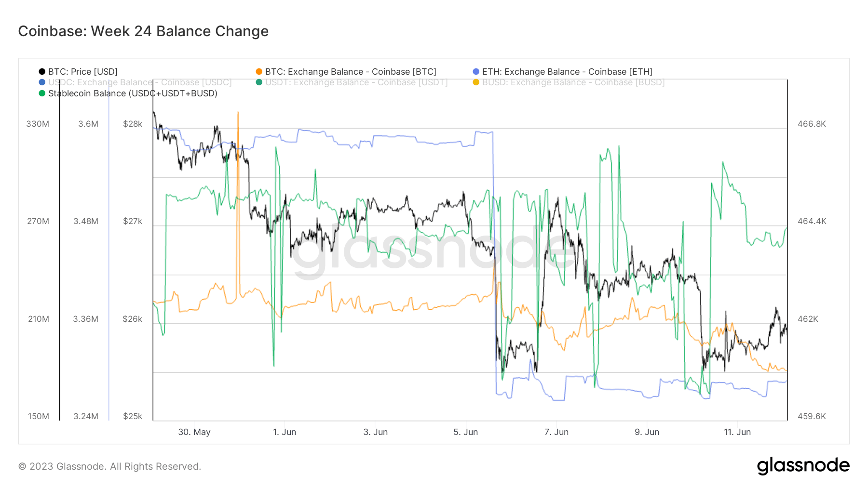This screenshot has height=488, width=868.
Task: Click the $28k price axis label
Action: [x=133, y=124]
